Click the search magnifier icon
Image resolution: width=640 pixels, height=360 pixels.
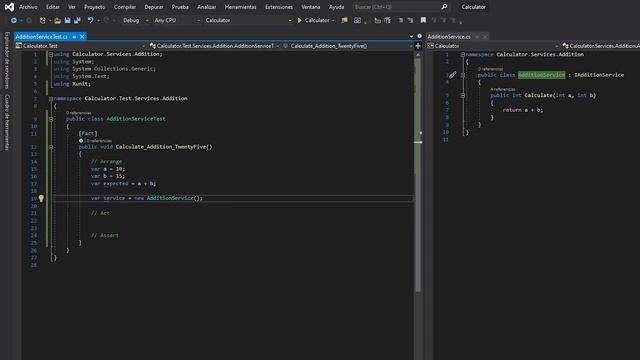click(x=444, y=7)
